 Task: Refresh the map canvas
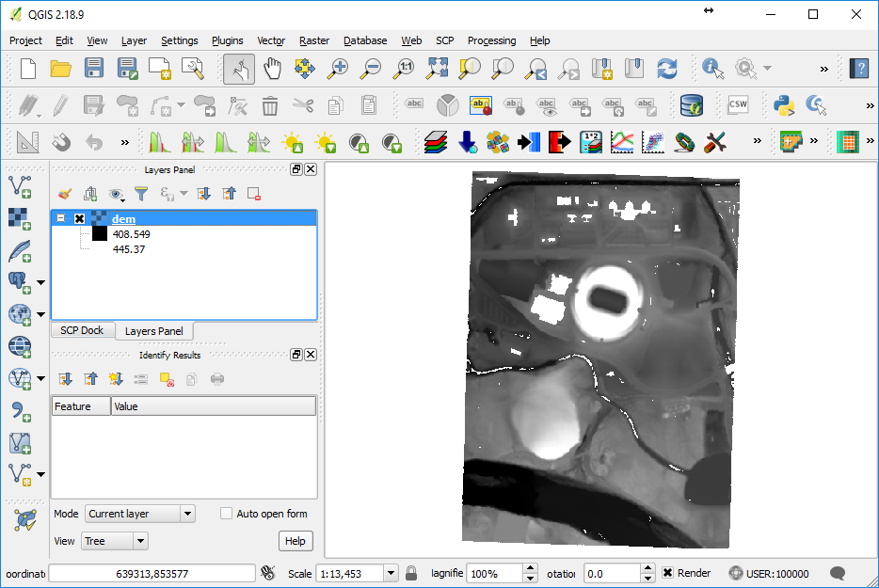point(666,68)
